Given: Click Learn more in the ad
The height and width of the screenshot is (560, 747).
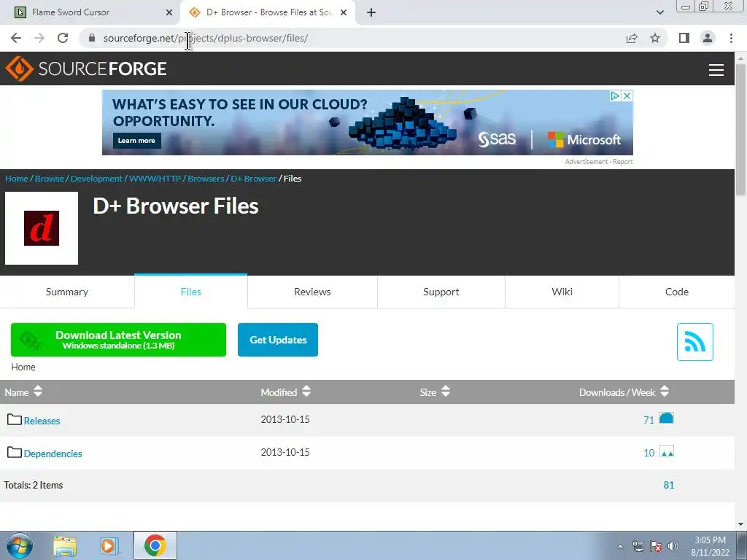Looking at the screenshot, I should (x=136, y=141).
